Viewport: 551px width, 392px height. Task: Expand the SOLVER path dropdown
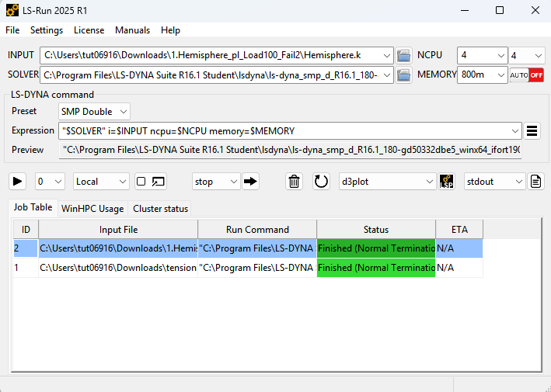(386, 75)
